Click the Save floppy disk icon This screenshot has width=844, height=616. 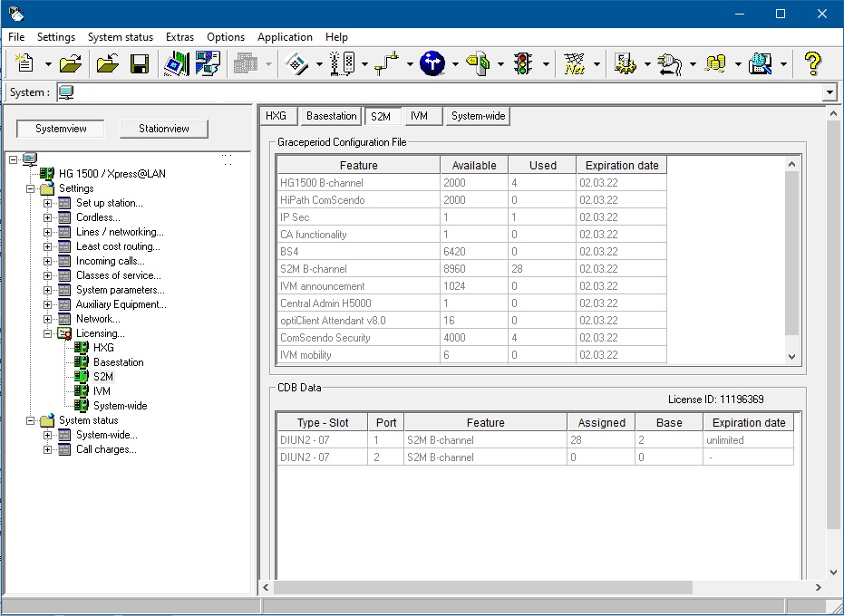[x=140, y=64]
